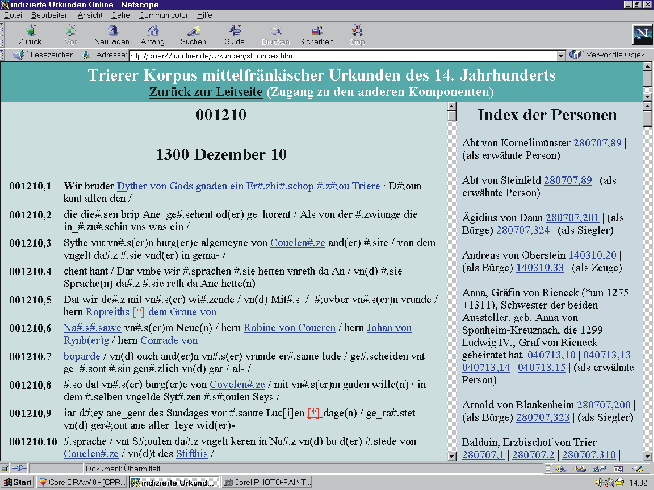Open Navigator from the component bar
The width and height of the screenshot is (654, 490).
click(x=560, y=469)
